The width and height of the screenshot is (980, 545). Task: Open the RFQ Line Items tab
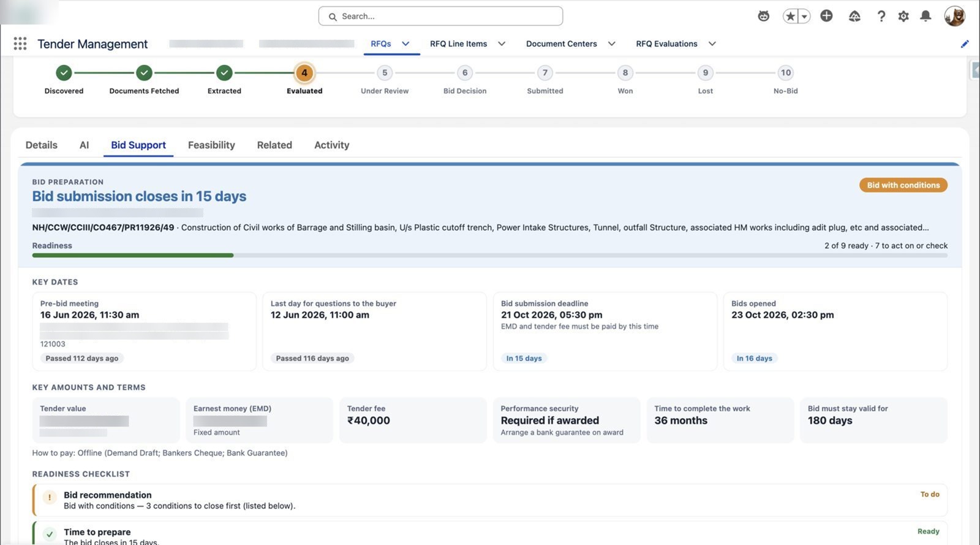[458, 44]
